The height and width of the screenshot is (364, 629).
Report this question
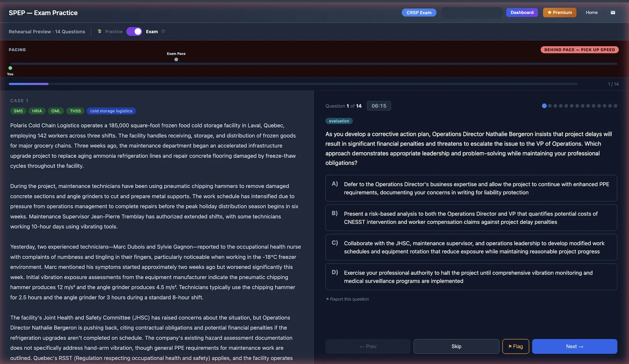click(348, 299)
